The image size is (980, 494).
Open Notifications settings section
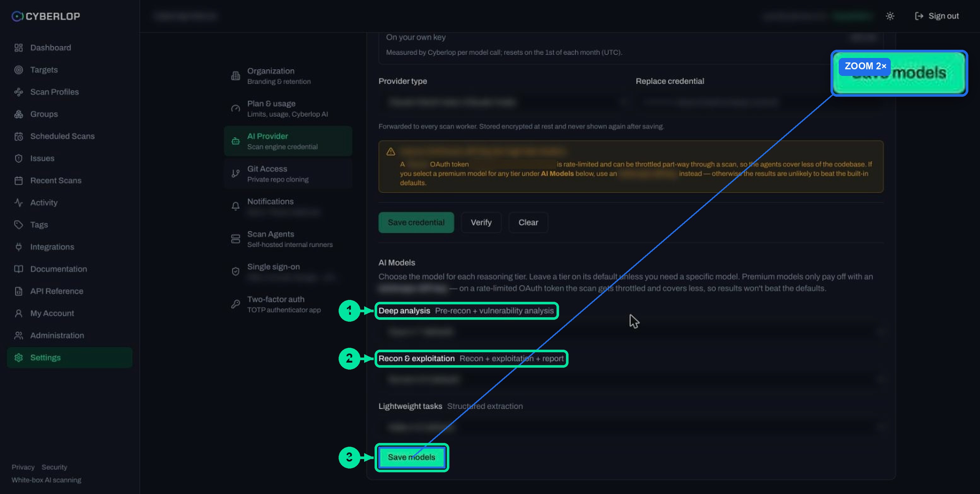[288, 206]
